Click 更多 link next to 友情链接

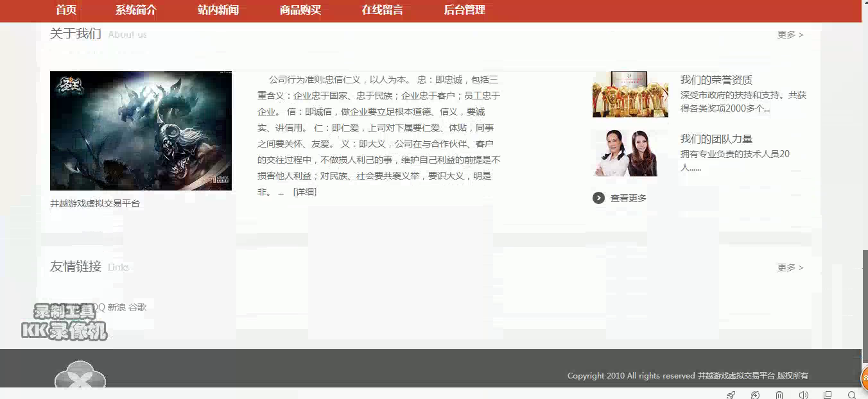(x=790, y=267)
